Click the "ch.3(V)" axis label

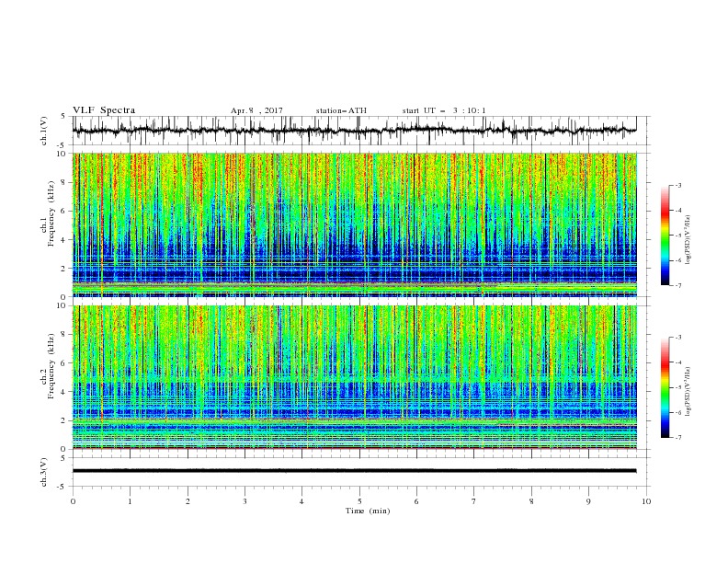tap(44, 472)
